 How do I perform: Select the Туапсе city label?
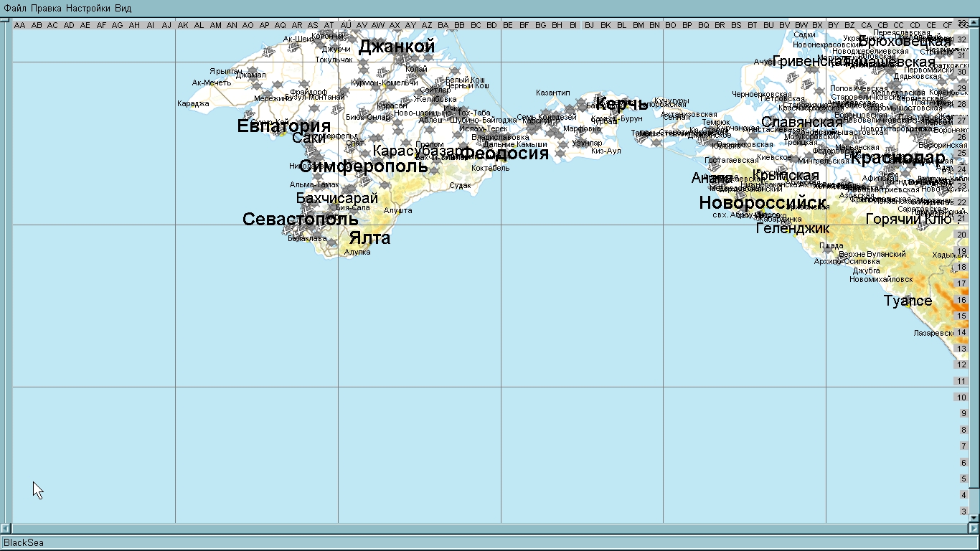[908, 301]
